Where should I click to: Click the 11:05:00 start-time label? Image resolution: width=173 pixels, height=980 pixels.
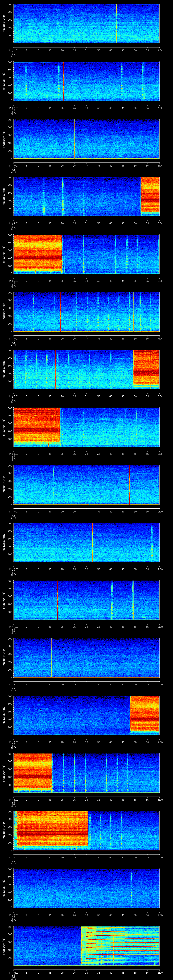[x=13, y=281]
